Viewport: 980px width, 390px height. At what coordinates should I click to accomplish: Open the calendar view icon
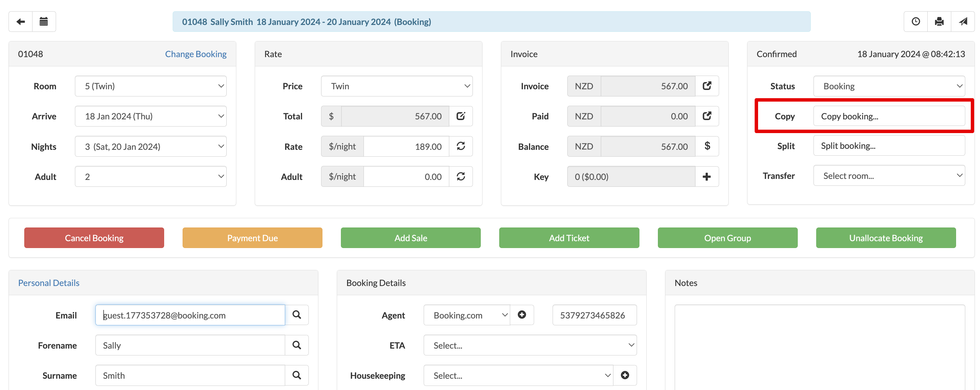[x=44, y=22]
